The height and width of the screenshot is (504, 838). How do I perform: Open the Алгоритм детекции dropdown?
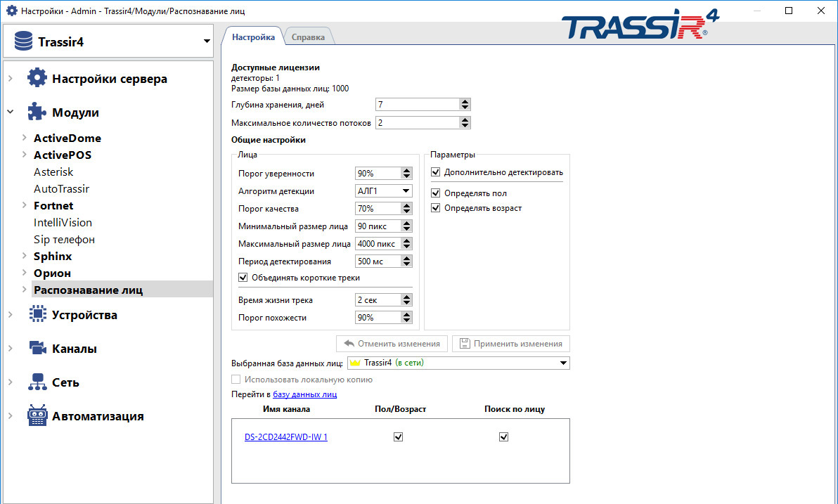coord(404,190)
